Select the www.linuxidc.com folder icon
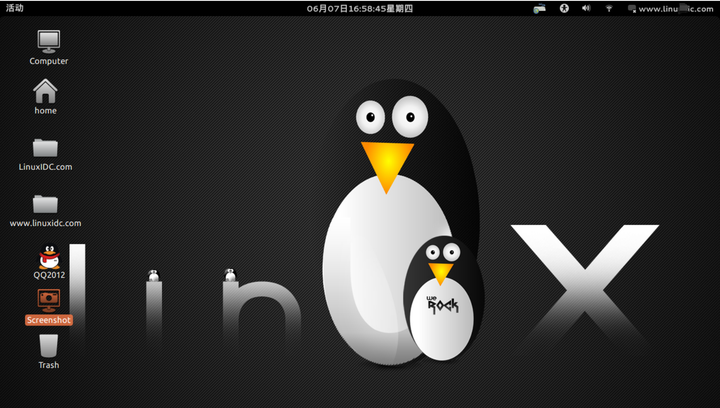720x408 pixels. pos(45,204)
